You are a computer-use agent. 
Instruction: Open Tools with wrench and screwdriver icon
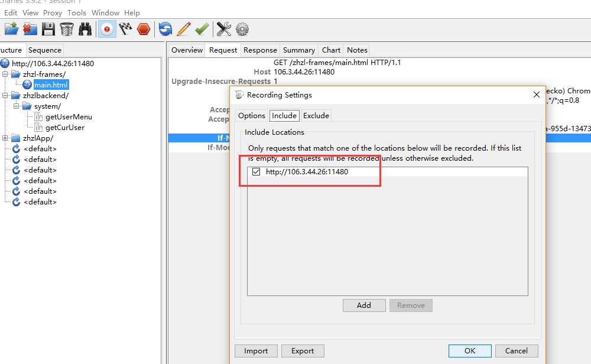pyautogui.click(x=224, y=29)
